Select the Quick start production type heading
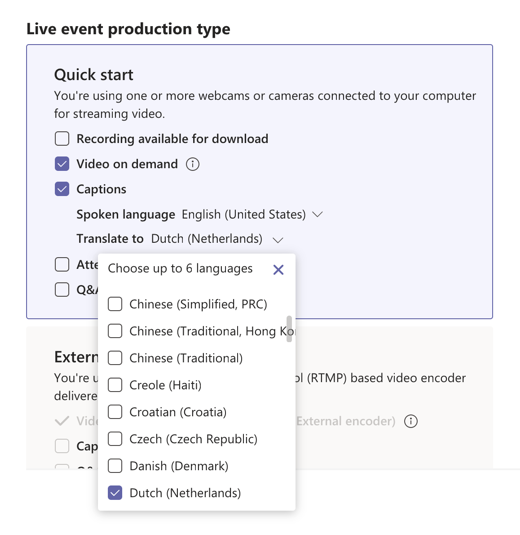Image resolution: width=520 pixels, height=535 pixels. point(93,75)
